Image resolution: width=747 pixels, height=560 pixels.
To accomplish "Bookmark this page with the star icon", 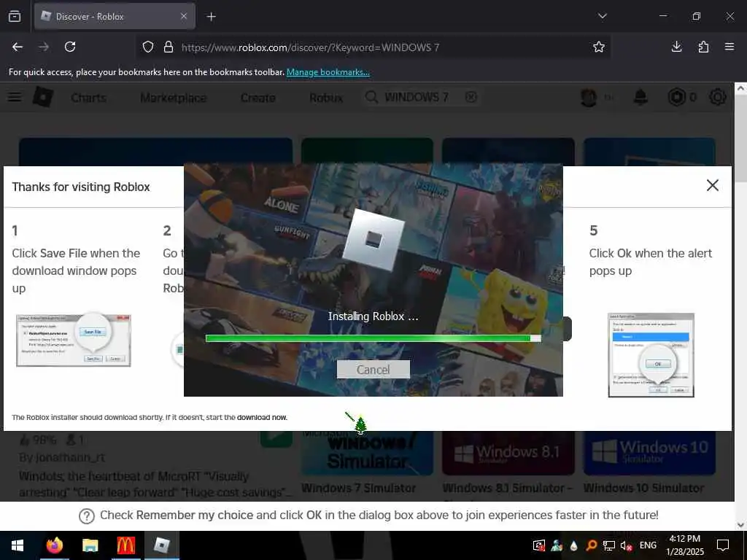I will click(599, 47).
